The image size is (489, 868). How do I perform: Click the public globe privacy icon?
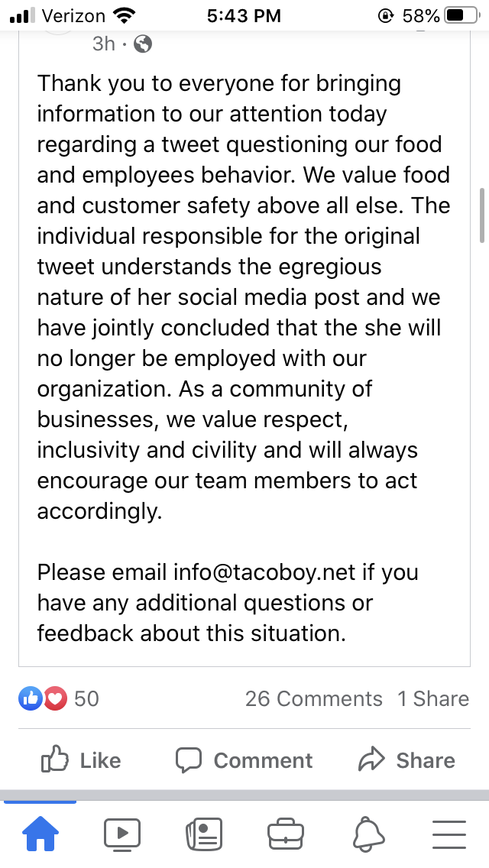click(x=143, y=44)
